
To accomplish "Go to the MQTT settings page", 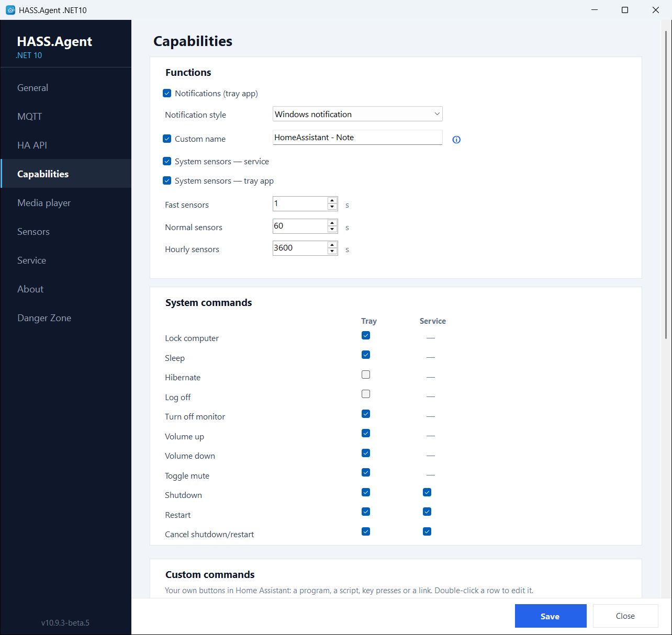I will [x=66, y=117].
